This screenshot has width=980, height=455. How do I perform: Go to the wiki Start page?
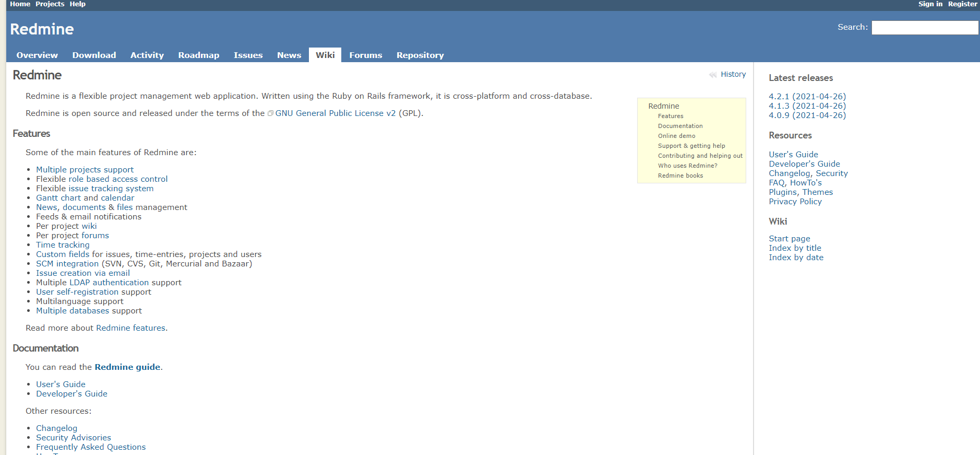pos(790,239)
